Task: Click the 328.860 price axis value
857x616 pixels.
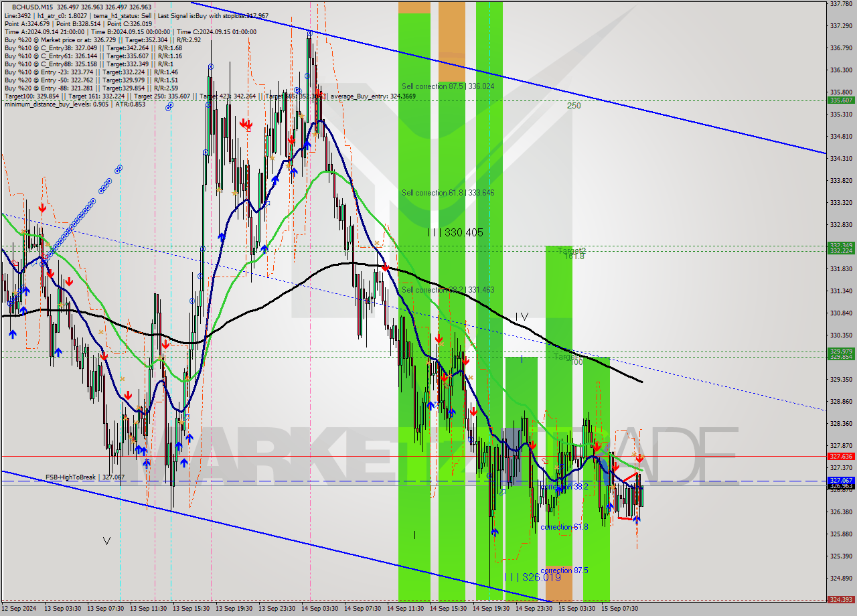Action: pyautogui.click(x=841, y=401)
